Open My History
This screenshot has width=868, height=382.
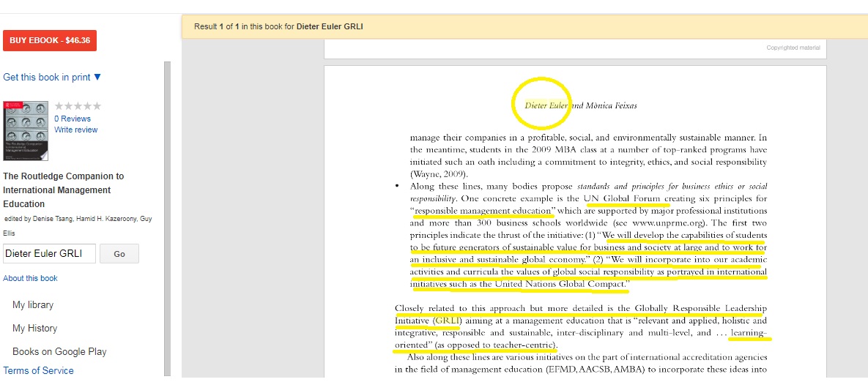(34, 329)
